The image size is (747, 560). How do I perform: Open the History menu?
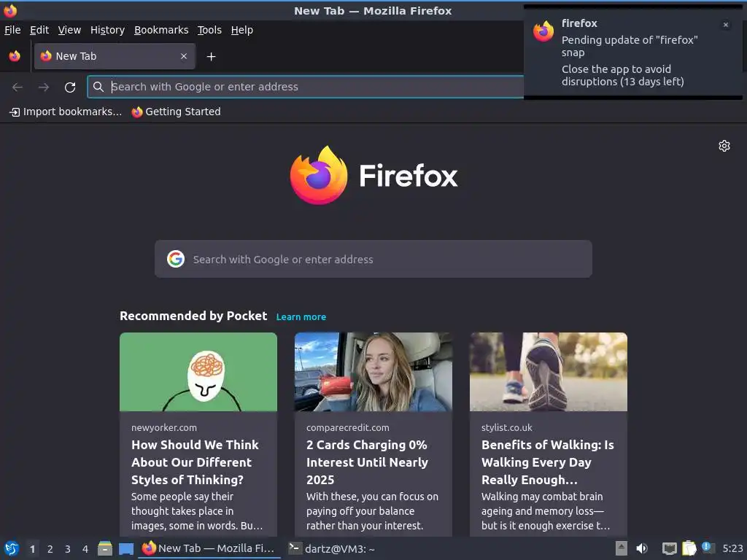tap(108, 30)
